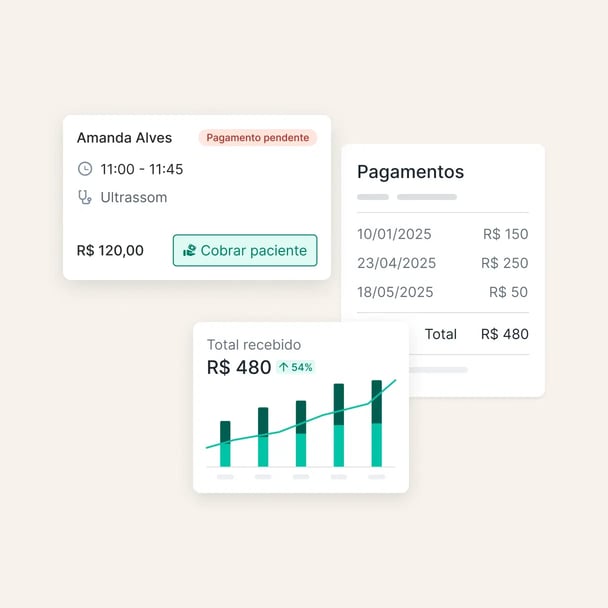Click the R$ 250 payment amount
Viewport: 608px width, 608px height.
[x=504, y=263]
